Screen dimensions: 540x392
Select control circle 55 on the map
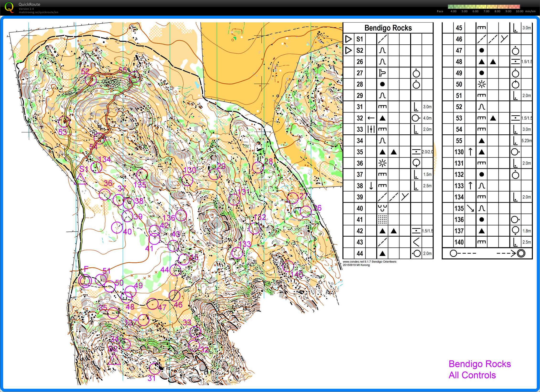tap(134, 77)
